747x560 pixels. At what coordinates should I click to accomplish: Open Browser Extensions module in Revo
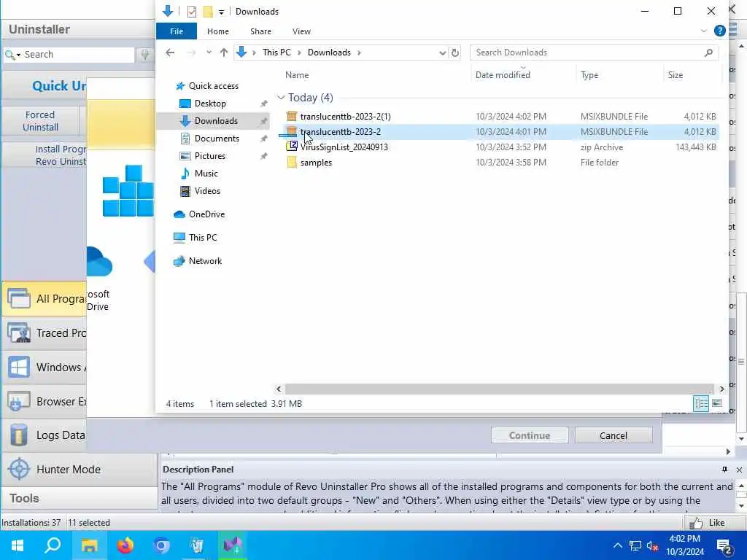point(44,402)
